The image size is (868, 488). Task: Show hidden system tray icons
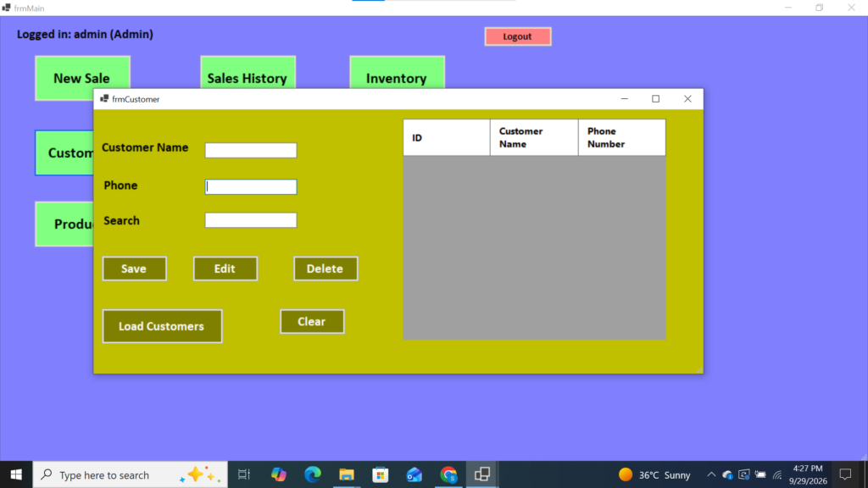[x=711, y=474]
